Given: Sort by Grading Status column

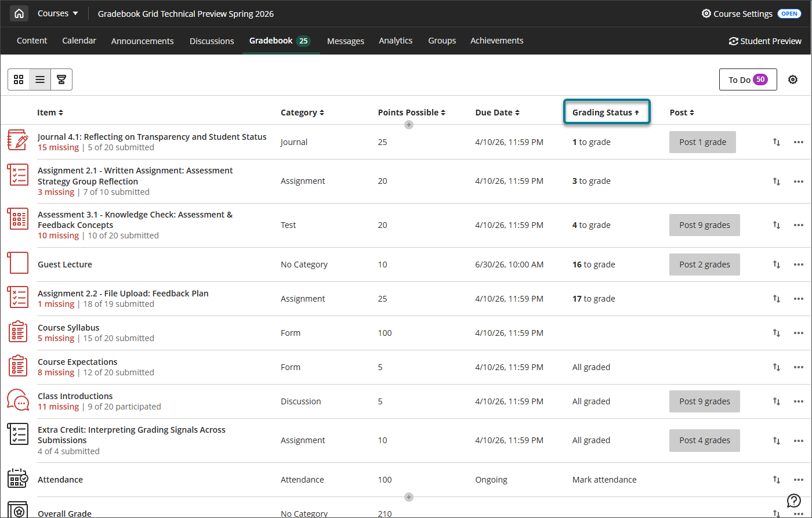Looking at the screenshot, I should coord(606,113).
